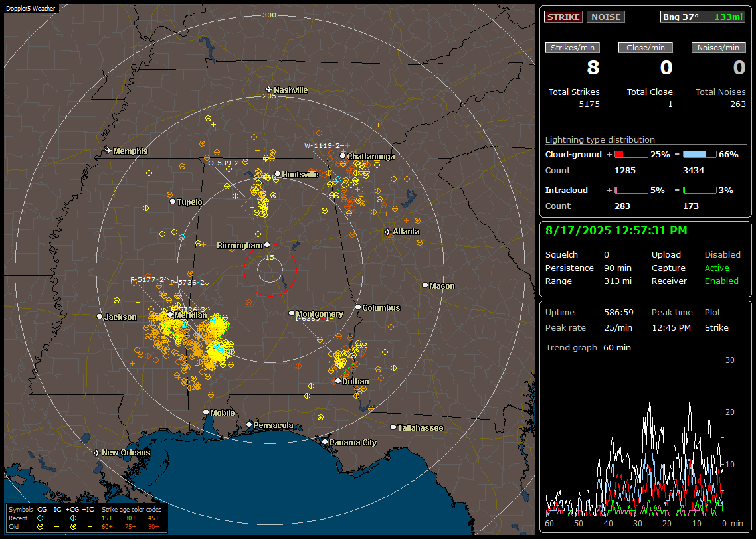This screenshot has height=539, width=756.
Task: Select the Mobile city marker dot
Action: pos(206,412)
